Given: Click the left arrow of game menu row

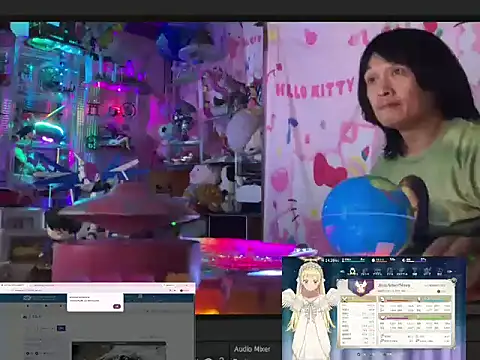Looking at the screenshot, I should pos(342,272).
